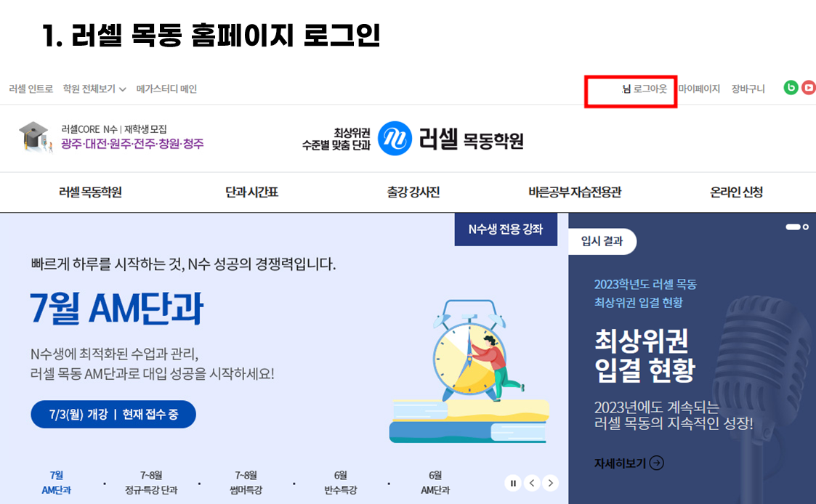Click the blue Russel logo icon

pos(395,139)
